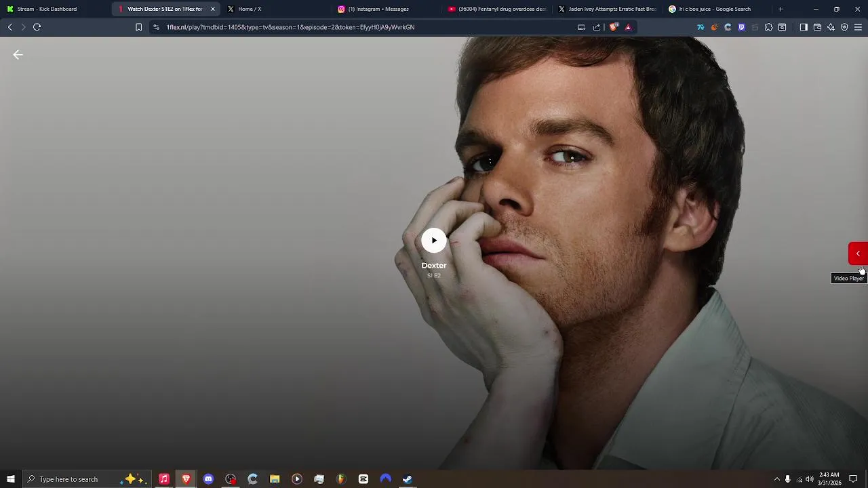Open the FL Studio fruit taskbar icon
This screenshot has height=488, width=868.
[x=341, y=479]
